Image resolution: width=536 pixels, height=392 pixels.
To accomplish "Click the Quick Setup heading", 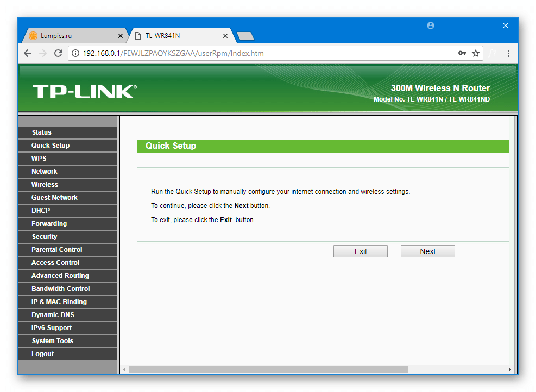I will pos(171,146).
